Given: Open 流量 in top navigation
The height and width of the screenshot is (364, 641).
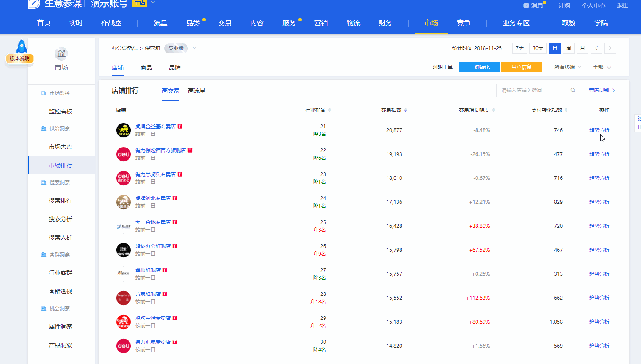Looking at the screenshot, I should (161, 23).
